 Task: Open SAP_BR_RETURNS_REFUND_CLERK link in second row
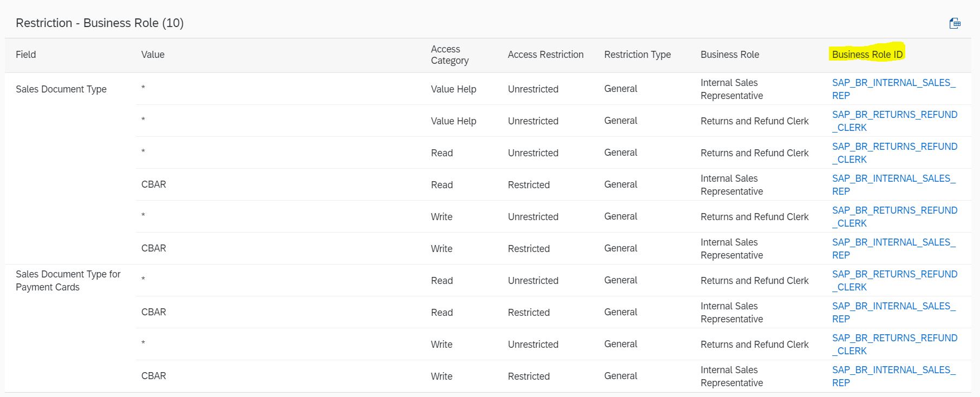[x=894, y=121]
